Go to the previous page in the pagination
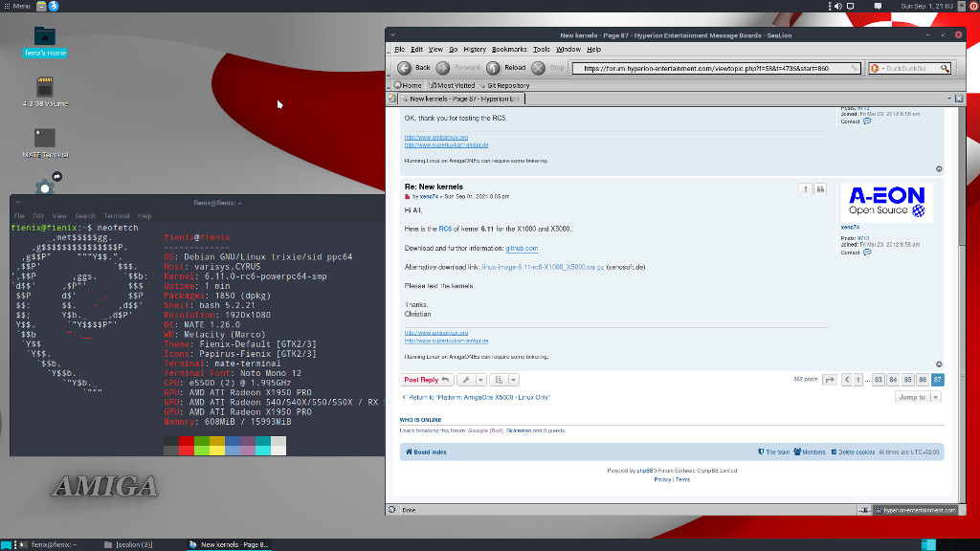 coord(847,380)
